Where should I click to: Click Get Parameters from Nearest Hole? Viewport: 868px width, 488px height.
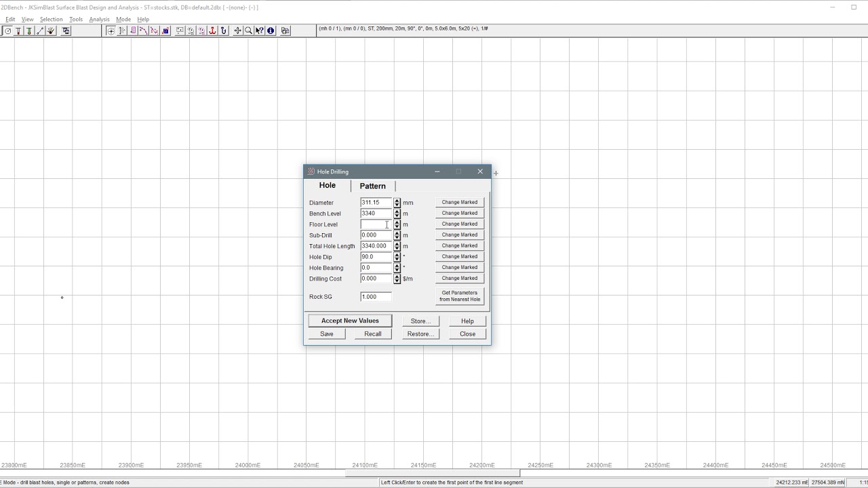(460, 296)
